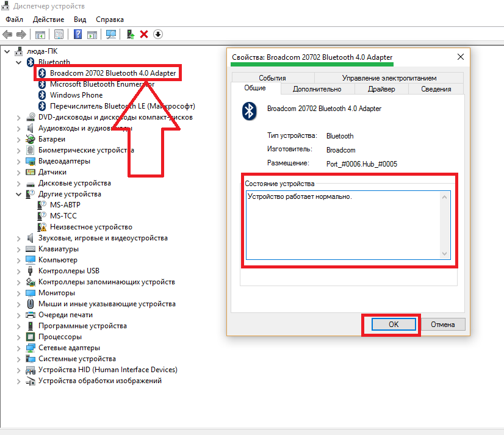Expand Аудиовходы и аудиовыходы category

pyautogui.click(x=19, y=128)
